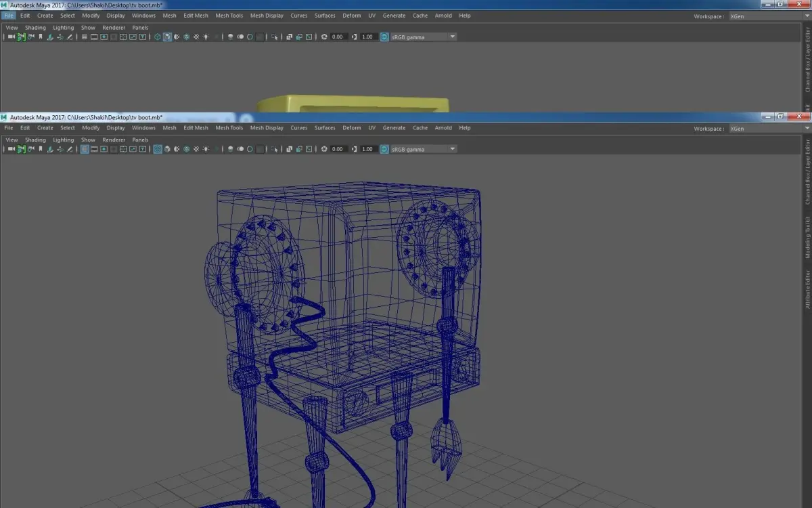The height and width of the screenshot is (508, 812).
Task: Select Smooth Shade All cube in front window
Action: point(166,149)
